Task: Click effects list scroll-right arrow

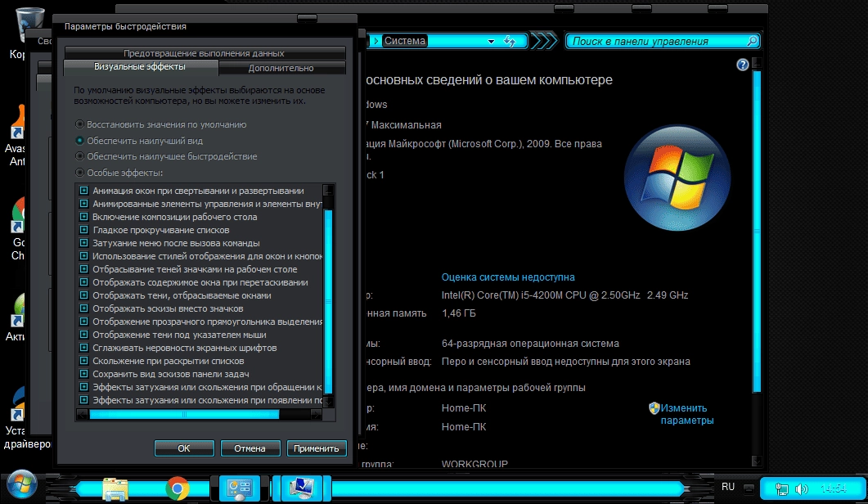Action: (316, 414)
